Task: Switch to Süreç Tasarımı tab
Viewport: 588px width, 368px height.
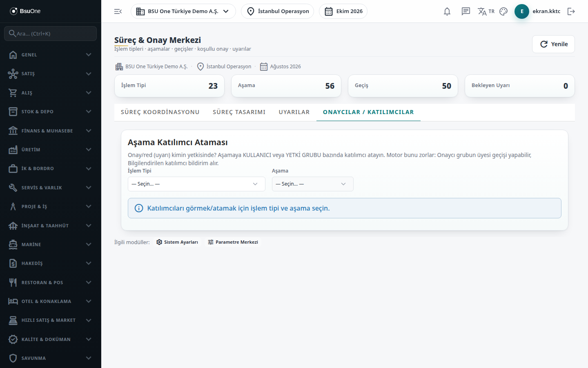Action: [x=239, y=112]
